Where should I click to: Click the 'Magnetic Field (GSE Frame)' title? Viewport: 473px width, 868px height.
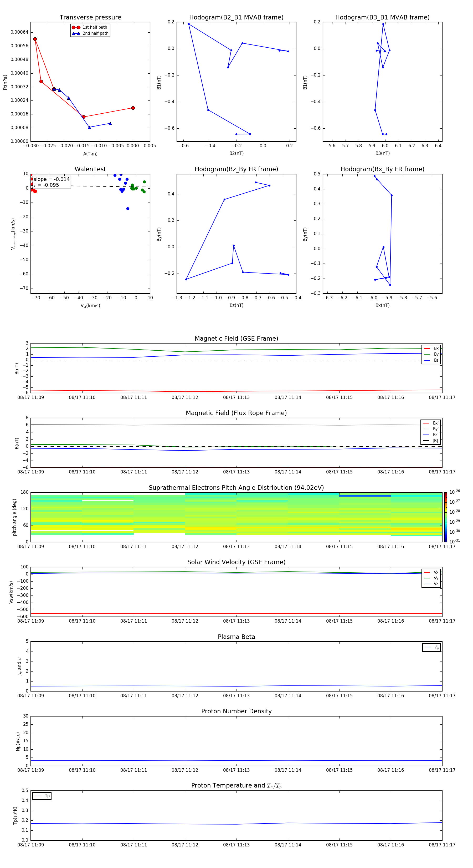click(236, 339)
